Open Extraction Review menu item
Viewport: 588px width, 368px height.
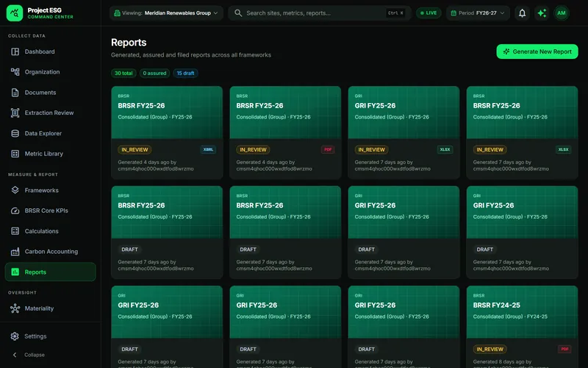(50, 113)
